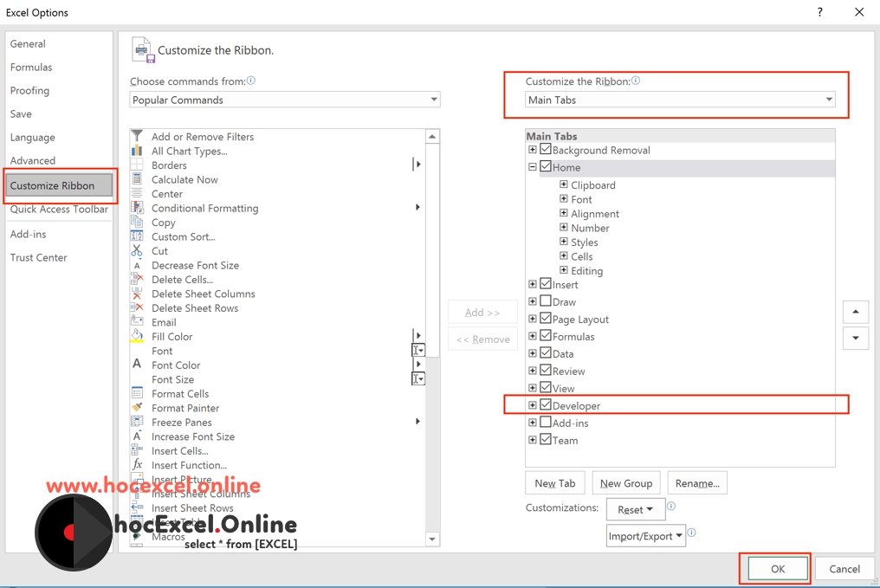
Task: Switch to the Quick Access Toolbar page
Action: coord(60,209)
